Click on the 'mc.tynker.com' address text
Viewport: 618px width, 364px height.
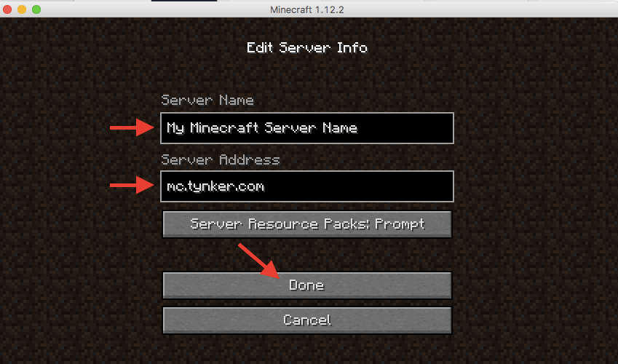[x=215, y=186]
